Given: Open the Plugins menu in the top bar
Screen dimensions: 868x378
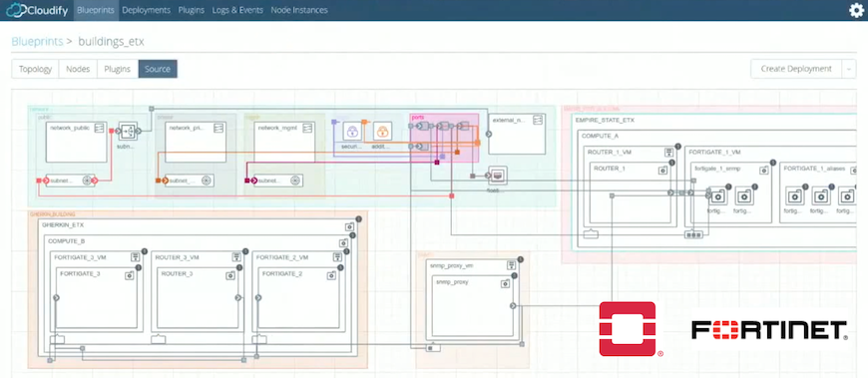Looking at the screenshot, I should coord(191,10).
